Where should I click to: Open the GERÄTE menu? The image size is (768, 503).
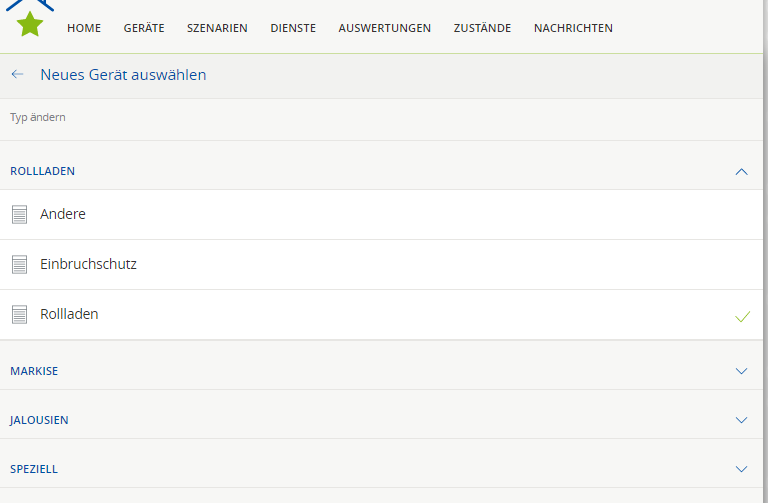point(144,28)
